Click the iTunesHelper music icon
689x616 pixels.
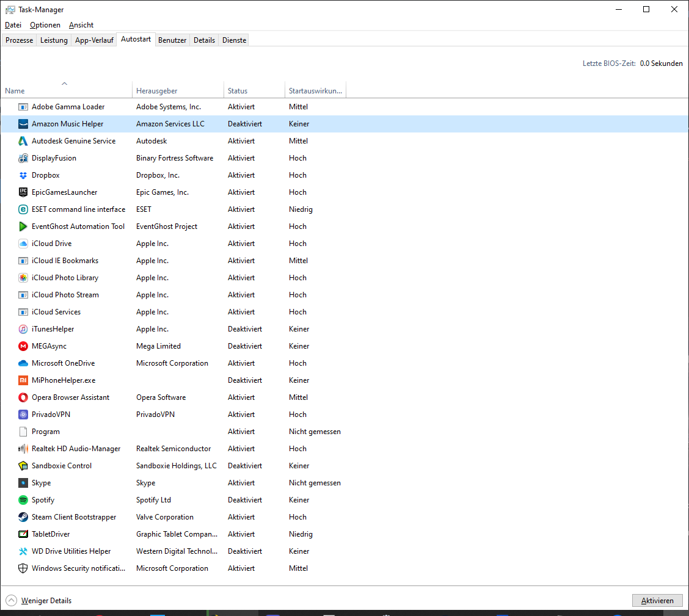pyautogui.click(x=23, y=329)
